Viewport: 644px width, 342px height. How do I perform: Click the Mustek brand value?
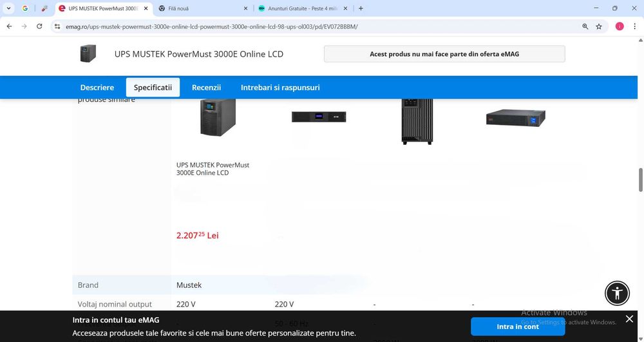click(189, 285)
